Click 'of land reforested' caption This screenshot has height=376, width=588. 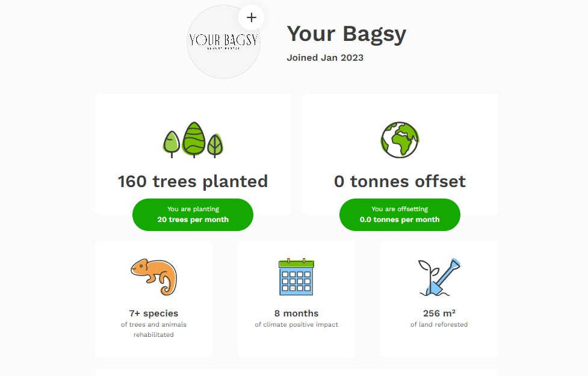[439, 324]
